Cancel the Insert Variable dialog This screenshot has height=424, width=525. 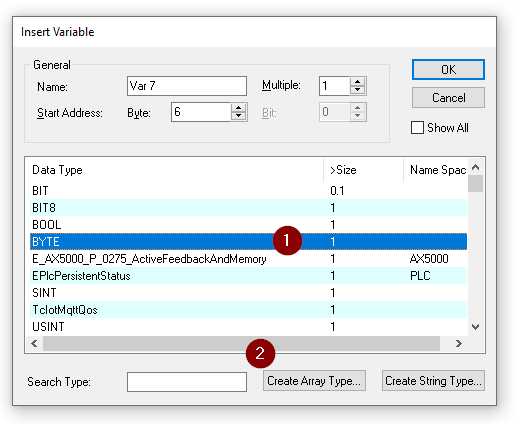pos(448,98)
